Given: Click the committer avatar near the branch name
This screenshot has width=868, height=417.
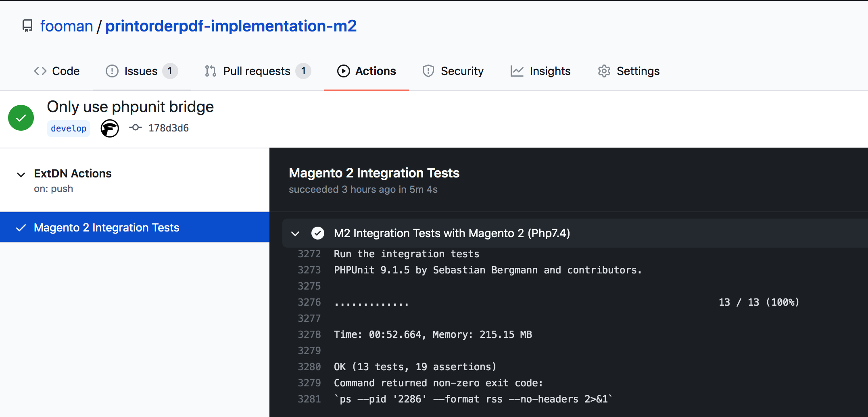Looking at the screenshot, I should (110, 128).
